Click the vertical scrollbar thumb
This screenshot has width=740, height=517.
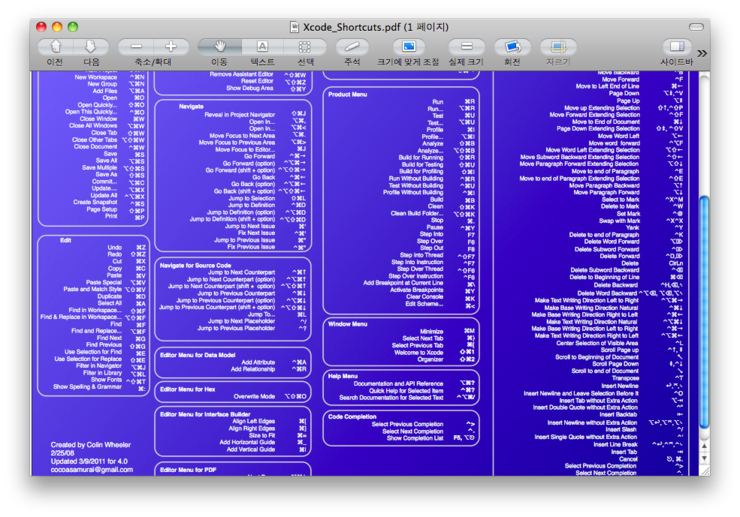[705, 312]
